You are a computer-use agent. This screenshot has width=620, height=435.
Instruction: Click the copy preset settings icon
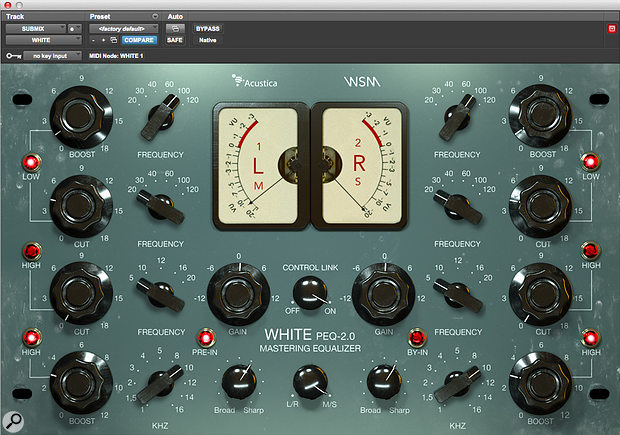click(113, 40)
